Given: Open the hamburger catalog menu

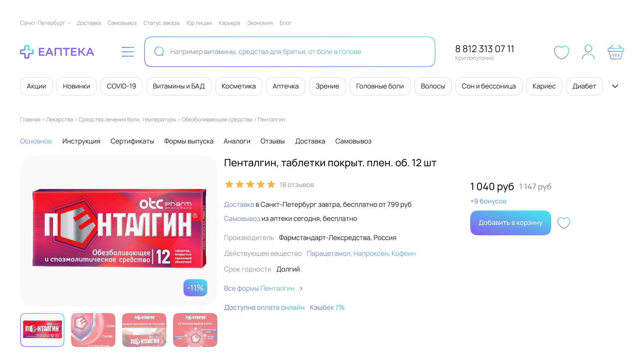Looking at the screenshot, I should 128,52.
